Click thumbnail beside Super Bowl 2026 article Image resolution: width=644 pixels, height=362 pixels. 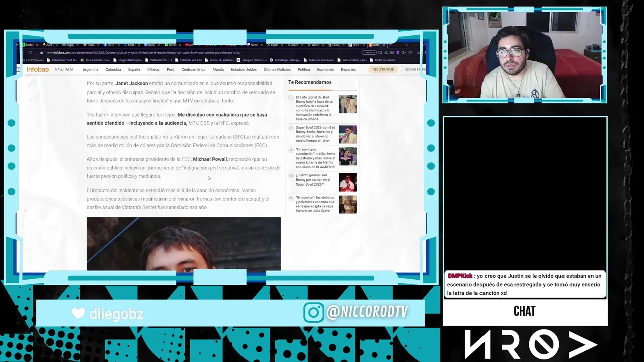347,134
